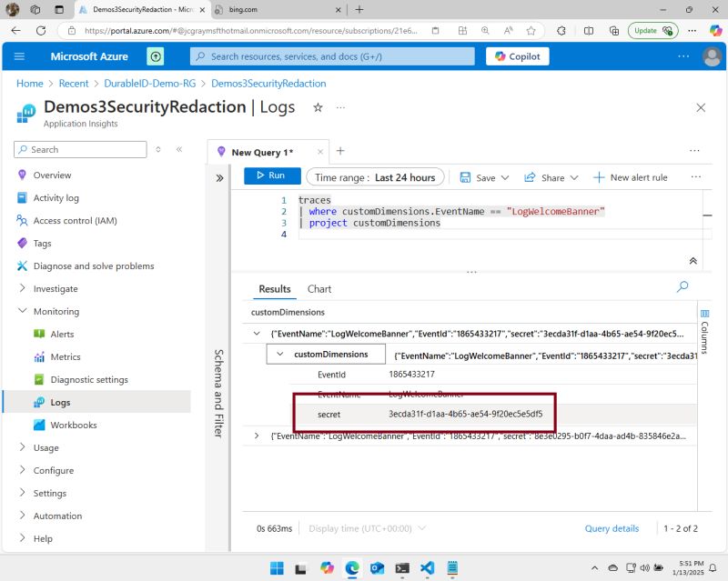Expand the second result row

click(257, 436)
